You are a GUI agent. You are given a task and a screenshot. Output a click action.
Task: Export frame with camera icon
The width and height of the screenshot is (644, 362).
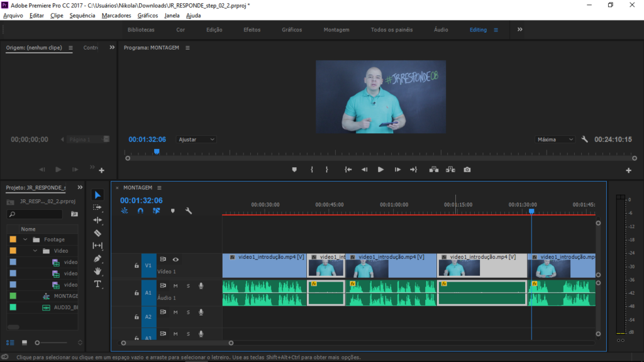(467, 170)
